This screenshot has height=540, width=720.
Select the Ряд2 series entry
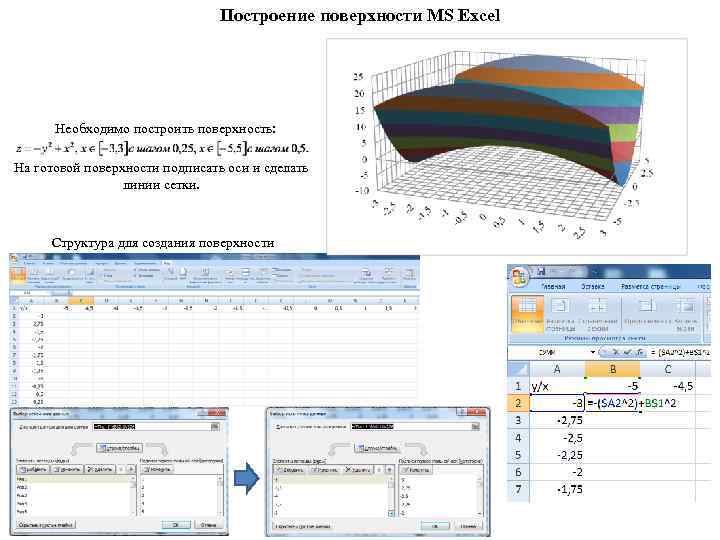73,487
